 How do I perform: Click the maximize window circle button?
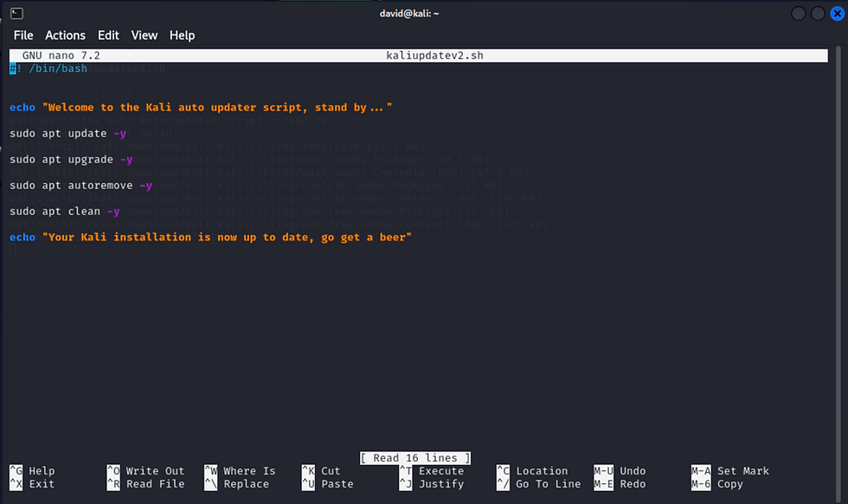818,14
